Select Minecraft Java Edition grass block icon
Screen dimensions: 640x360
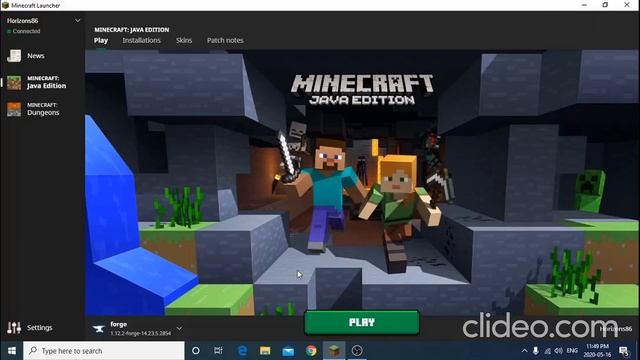click(x=14, y=82)
